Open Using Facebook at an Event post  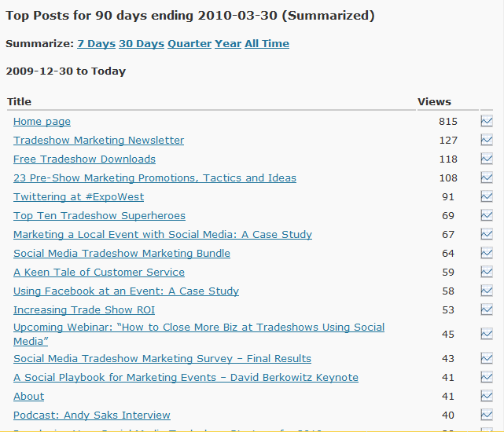pos(126,291)
